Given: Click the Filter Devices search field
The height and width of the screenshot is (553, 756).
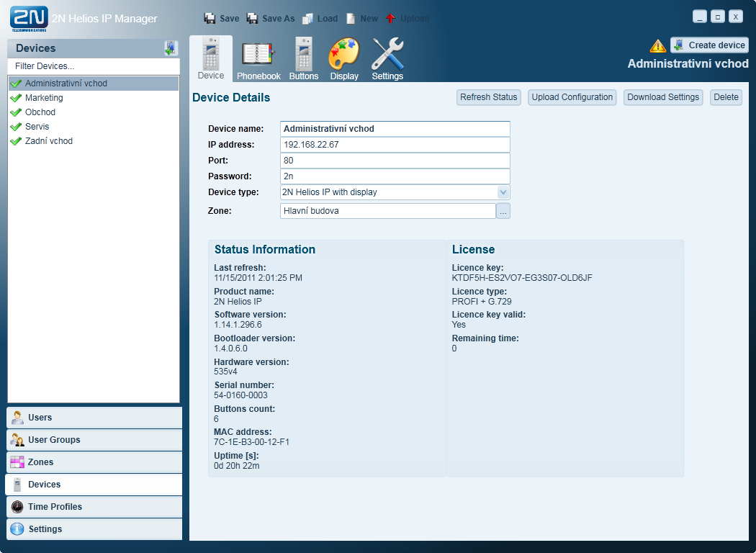Looking at the screenshot, I should [94, 66].
